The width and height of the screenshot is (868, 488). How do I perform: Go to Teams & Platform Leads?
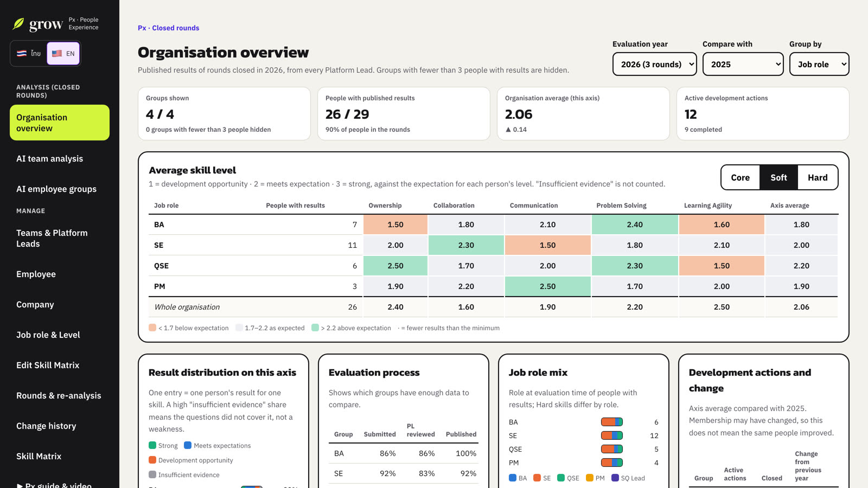(60, 239)
